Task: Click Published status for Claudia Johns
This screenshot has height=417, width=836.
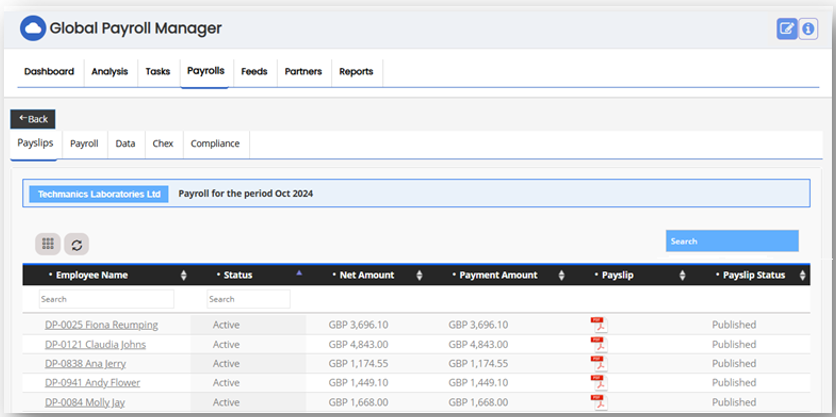Action: click(734, 344)
